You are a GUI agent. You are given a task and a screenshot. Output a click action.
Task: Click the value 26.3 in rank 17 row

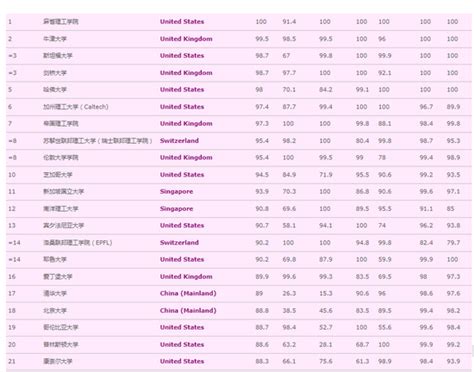point(289,293)
